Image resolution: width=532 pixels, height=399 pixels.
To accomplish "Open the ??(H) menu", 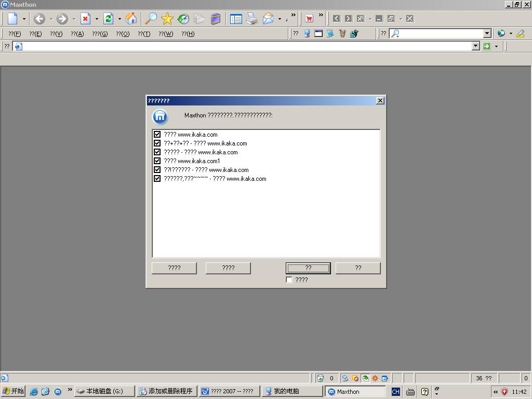I will pyautogui.click(x=188, y=34).
